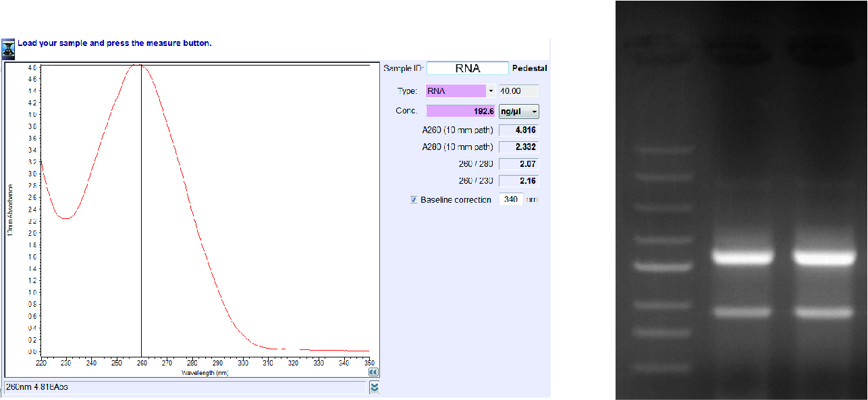
Task: Click the red absorbance curve minimum near 230 nm
Action: pos(65,218)
